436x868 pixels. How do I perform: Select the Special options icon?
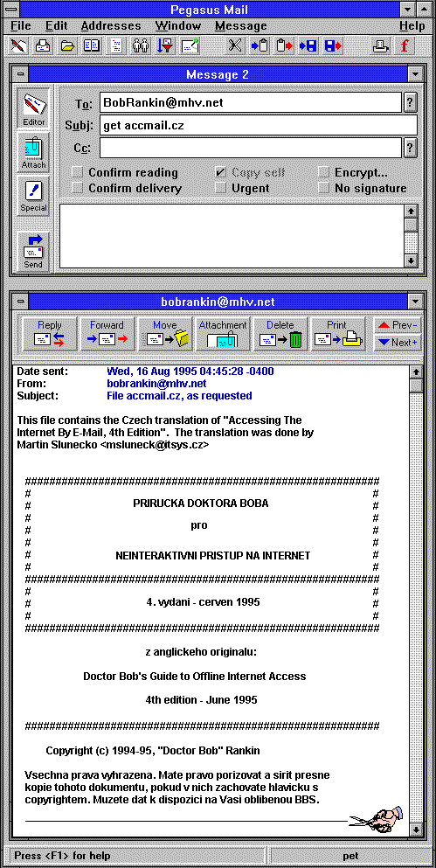pyautogui.click(x=34, y=196)
